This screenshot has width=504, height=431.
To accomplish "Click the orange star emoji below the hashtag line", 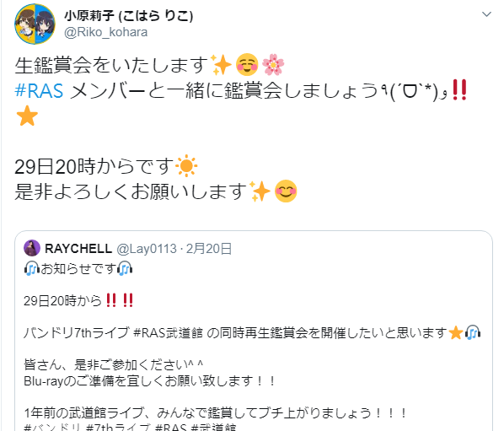I will [x=27, y=116].
